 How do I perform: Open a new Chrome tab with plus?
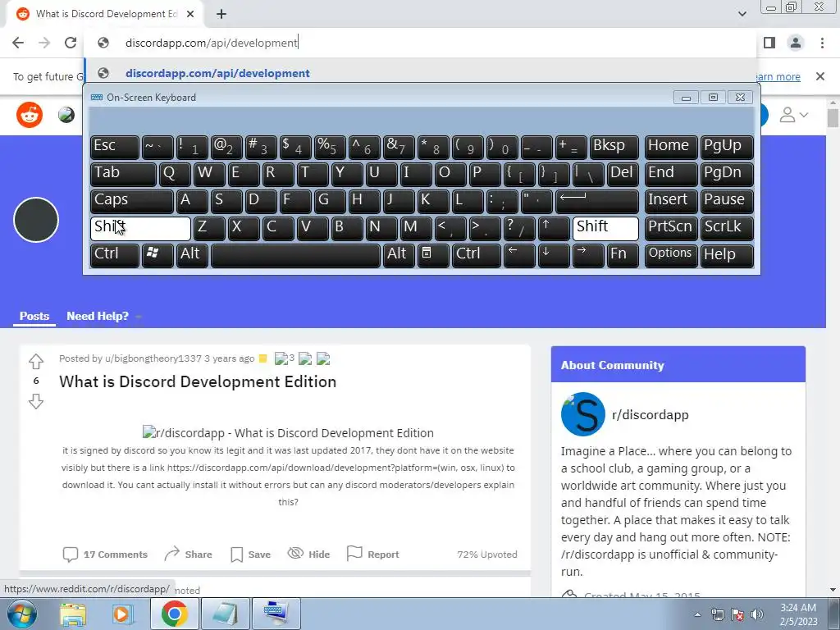pyautogui.click(x=221, y=15)
